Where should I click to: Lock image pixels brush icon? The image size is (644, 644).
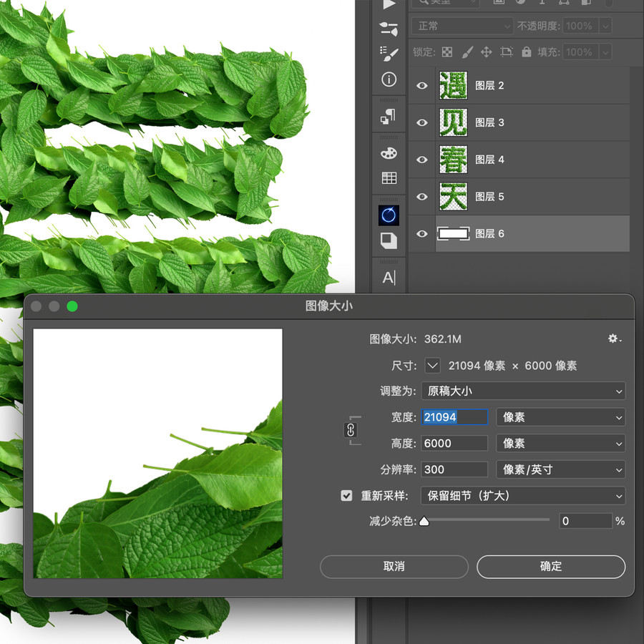coord(467,52)
